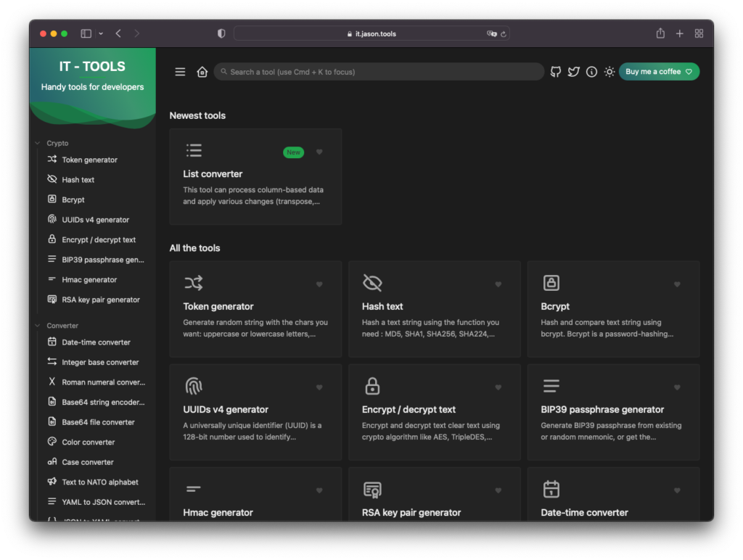Favorite Encrypt / decrypt text card heart
Screen dimensions: 743x560
click(498, 387)
